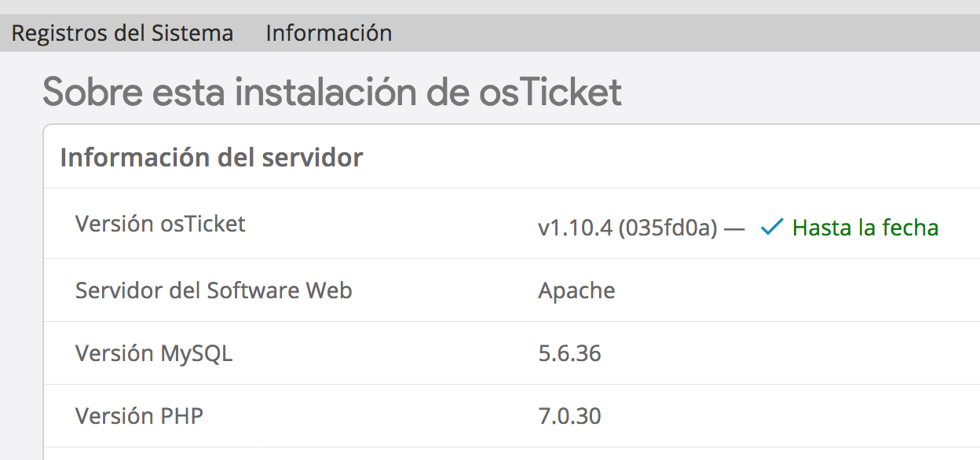Select the v1.10.4 version number

(574, 228)
